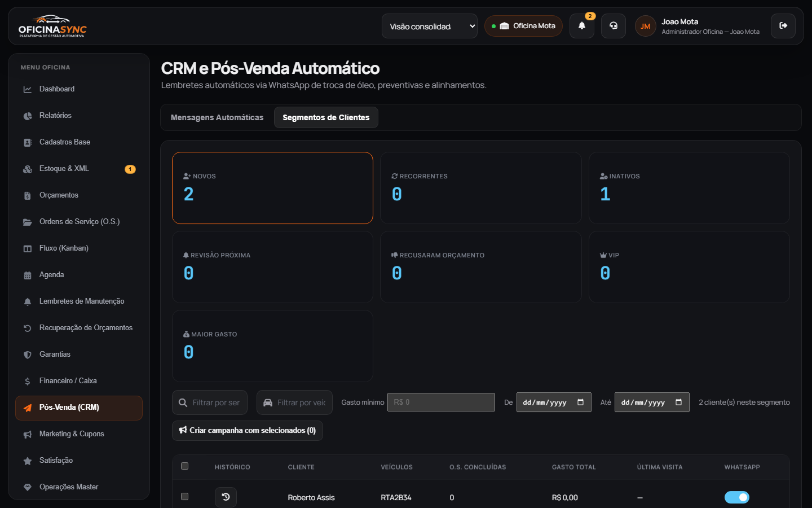Click the Dashboard chart icon in sidebar
Image resolution: width=812 pixels, height=508 pixels.
28,89
